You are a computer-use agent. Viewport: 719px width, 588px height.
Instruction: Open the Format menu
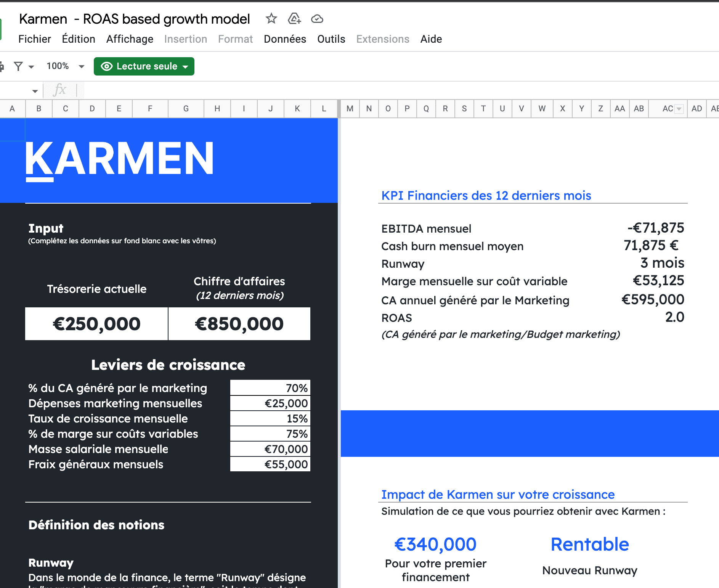(235, 39)
